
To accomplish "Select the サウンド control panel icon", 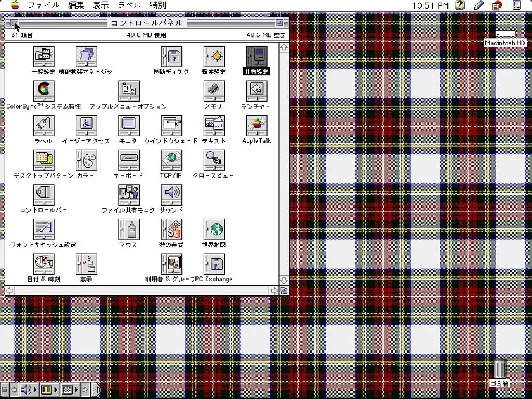I will 171,195.
